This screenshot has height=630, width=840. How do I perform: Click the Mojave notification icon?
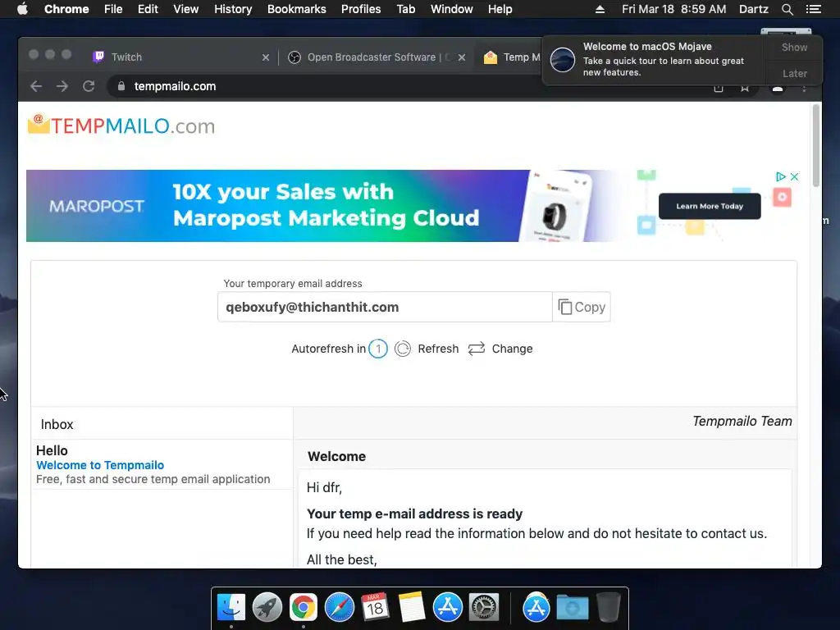coord(563,59)
